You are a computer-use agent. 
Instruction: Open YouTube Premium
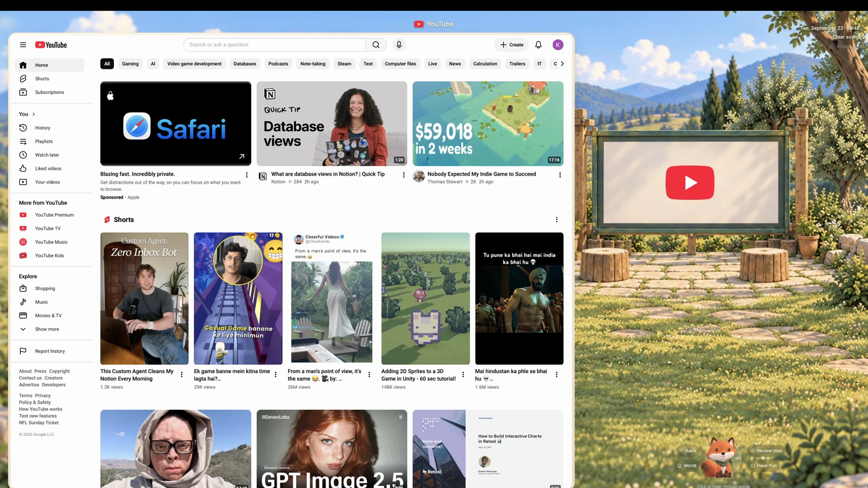49,215
